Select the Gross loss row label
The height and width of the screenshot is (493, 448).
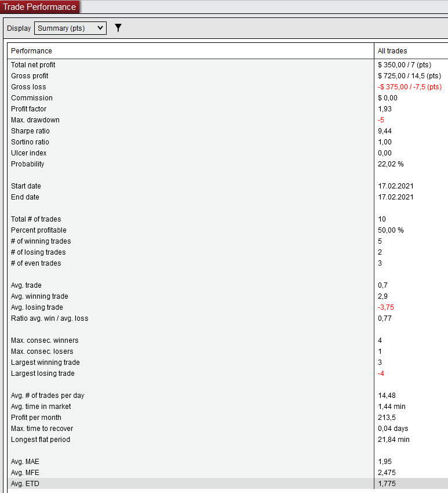[x=28, y=87]
